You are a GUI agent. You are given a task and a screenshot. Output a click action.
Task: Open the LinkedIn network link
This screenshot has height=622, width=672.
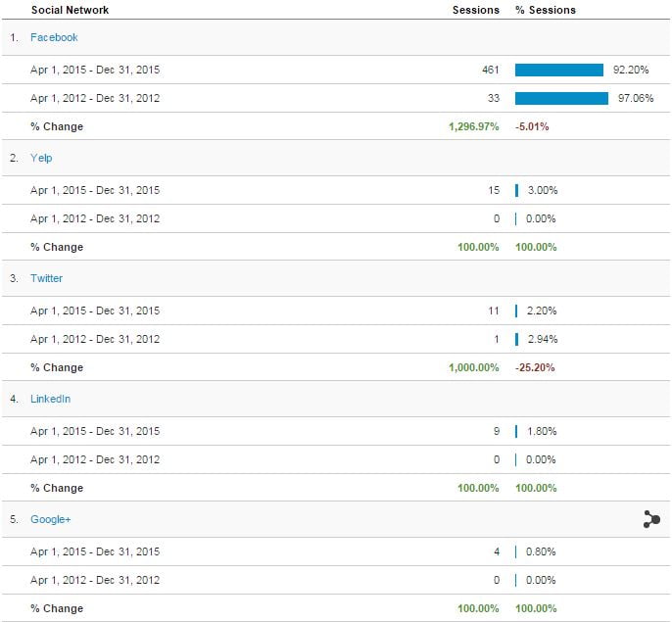tap(50, 399)
